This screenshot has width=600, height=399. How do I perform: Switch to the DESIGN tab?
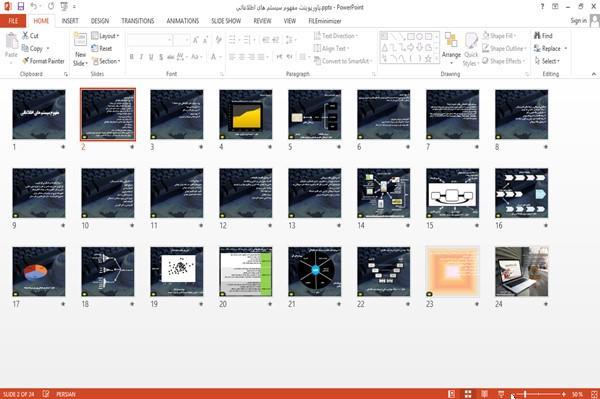pyautogui.click(x=100, y=21)
